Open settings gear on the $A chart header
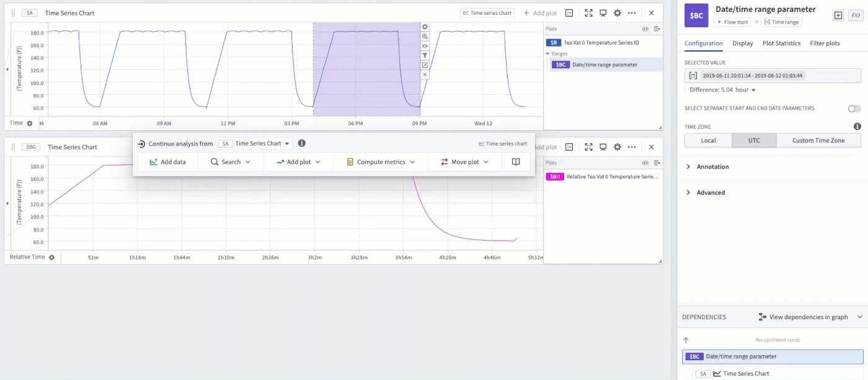The height and width of the screenshot is (380, 868). pyautogui.click(x=617, y=13)
